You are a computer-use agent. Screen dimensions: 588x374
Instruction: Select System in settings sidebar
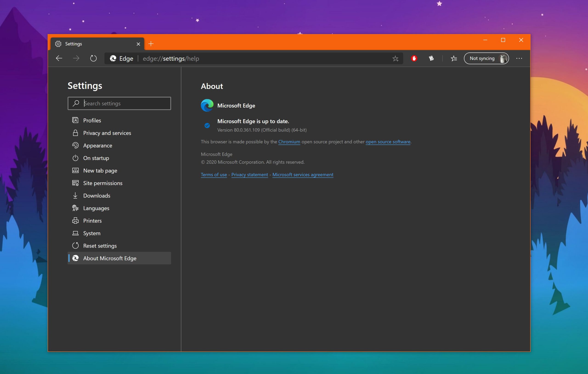(119, 233)
